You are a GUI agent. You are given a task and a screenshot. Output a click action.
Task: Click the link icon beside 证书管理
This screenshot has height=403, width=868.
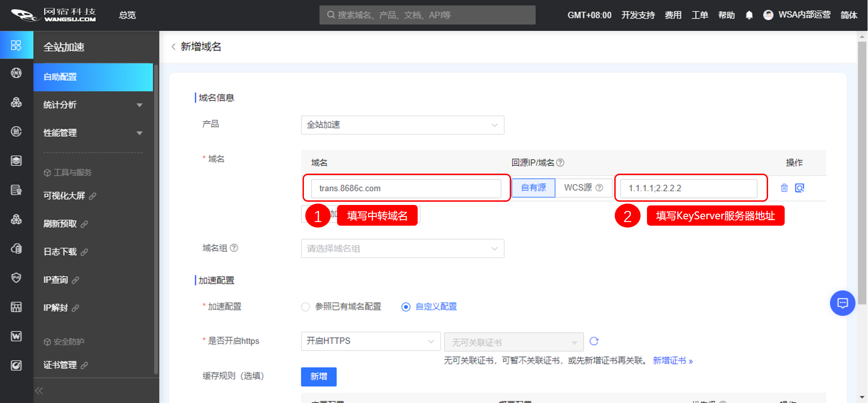84,365
